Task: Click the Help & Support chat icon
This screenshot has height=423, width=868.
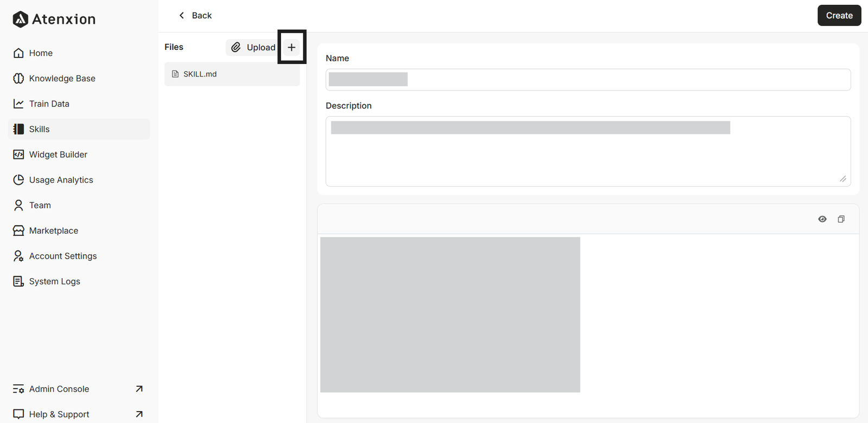Action: (18, 414)
